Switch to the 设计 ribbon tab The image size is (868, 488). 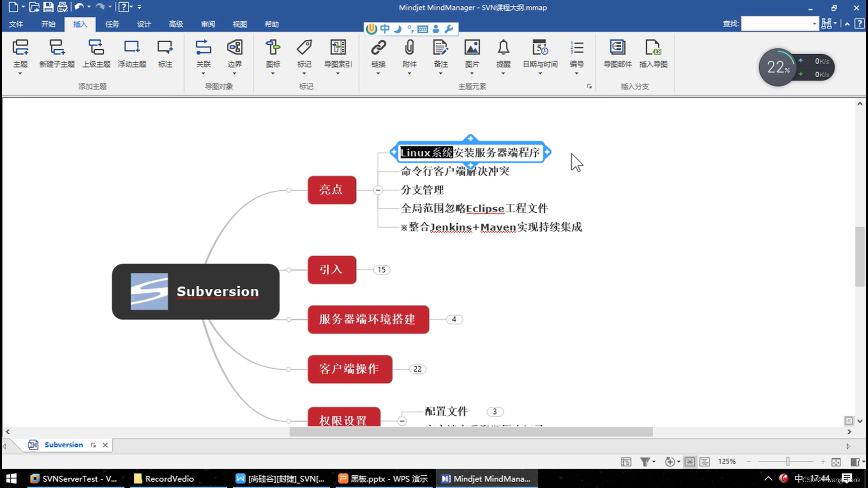[x=144, y=24]
